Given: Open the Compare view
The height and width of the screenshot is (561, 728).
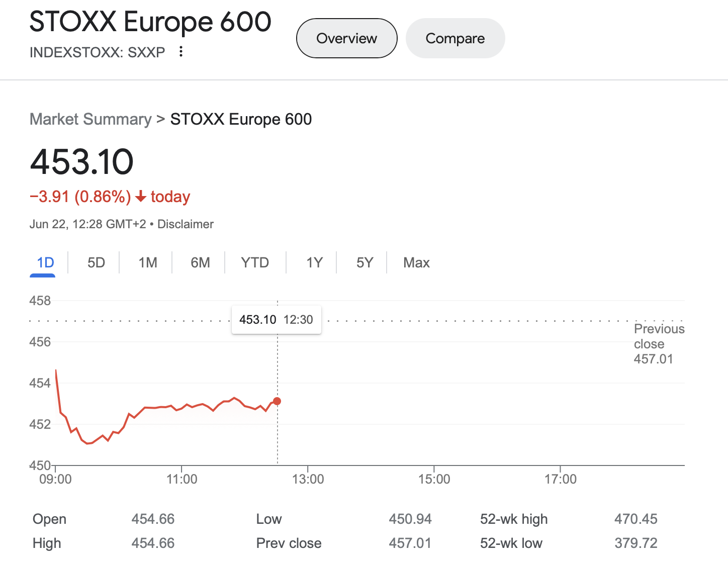Looking at the screenshot, I should point(455,38).
